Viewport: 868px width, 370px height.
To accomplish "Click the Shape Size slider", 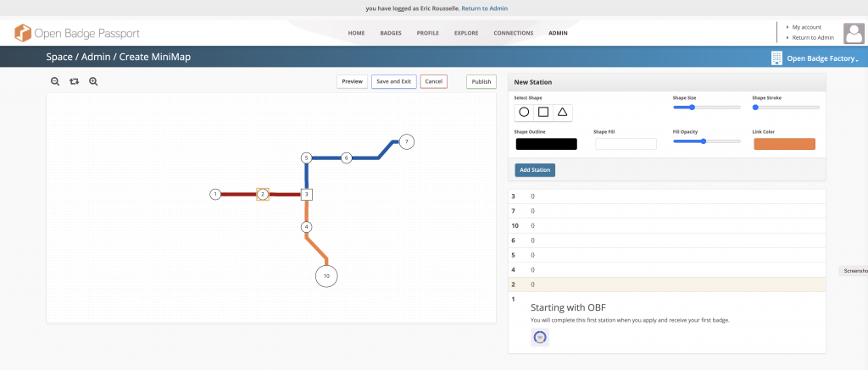I will (x=706, y=108).
